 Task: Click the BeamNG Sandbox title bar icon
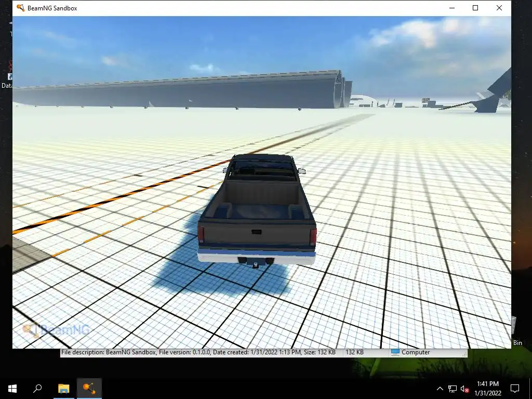pyautogui.click(x=20, y=8)
